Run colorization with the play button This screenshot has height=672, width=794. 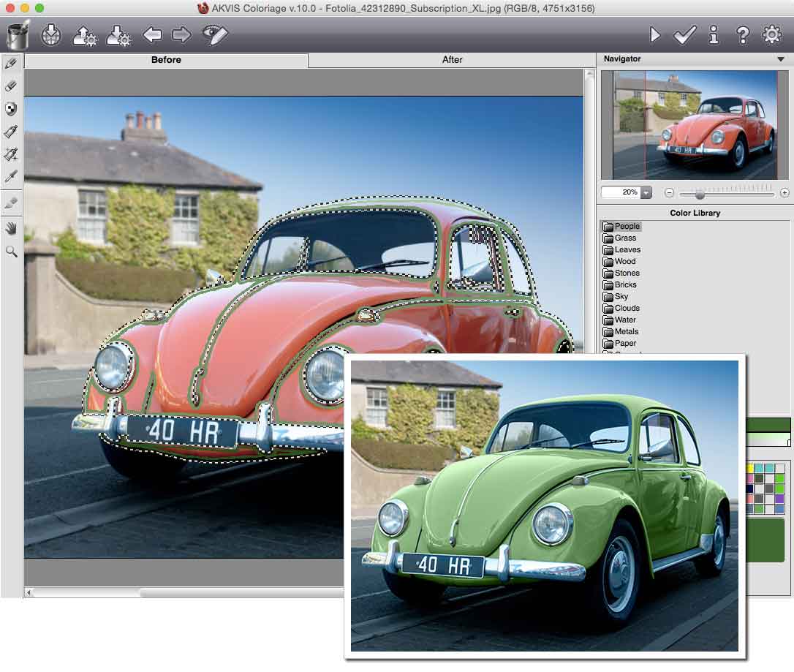pos(655,35)
